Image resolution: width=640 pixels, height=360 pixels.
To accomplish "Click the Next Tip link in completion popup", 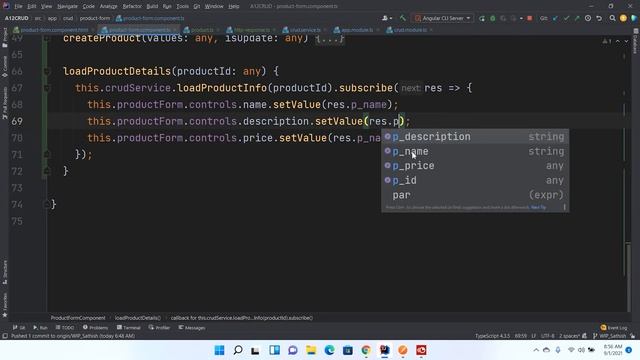I will tap(538, 207).
